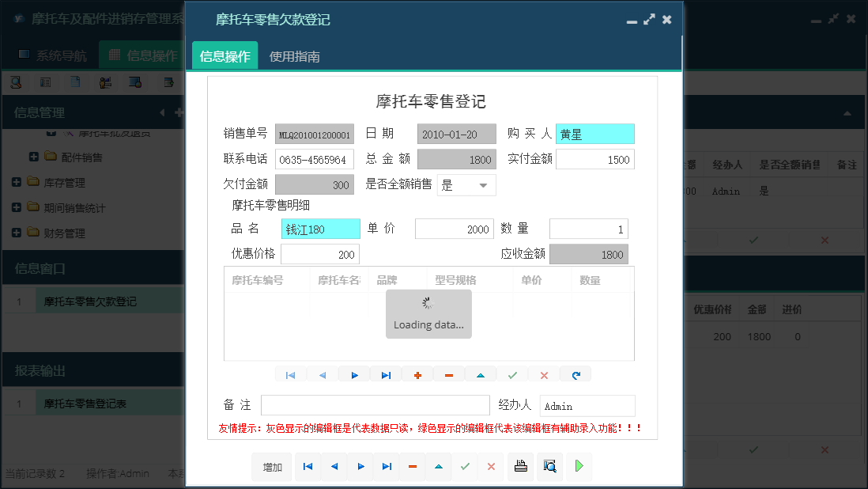Click the 购买人 input field showing 黄星
This screenshot has width=868, height=489.
click(594, 134)
